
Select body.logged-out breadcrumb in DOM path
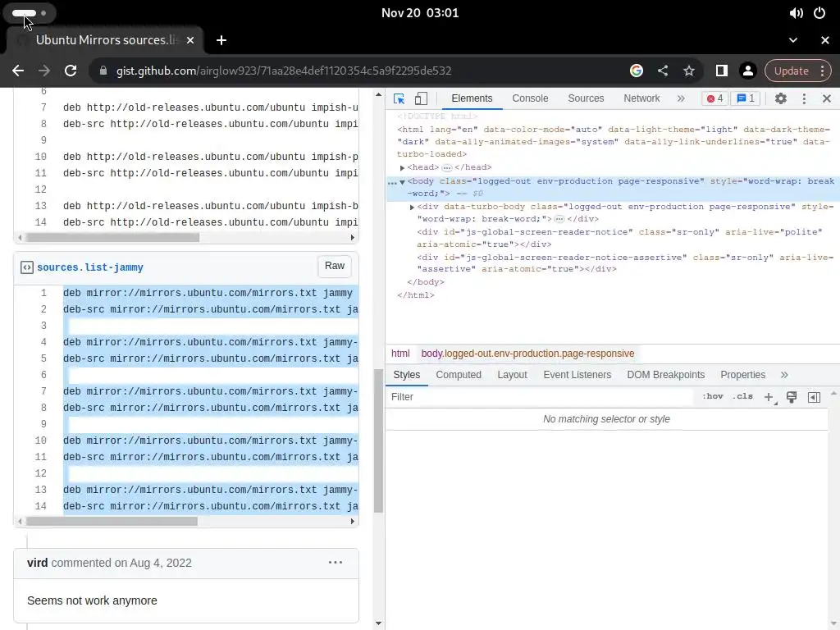527,354
